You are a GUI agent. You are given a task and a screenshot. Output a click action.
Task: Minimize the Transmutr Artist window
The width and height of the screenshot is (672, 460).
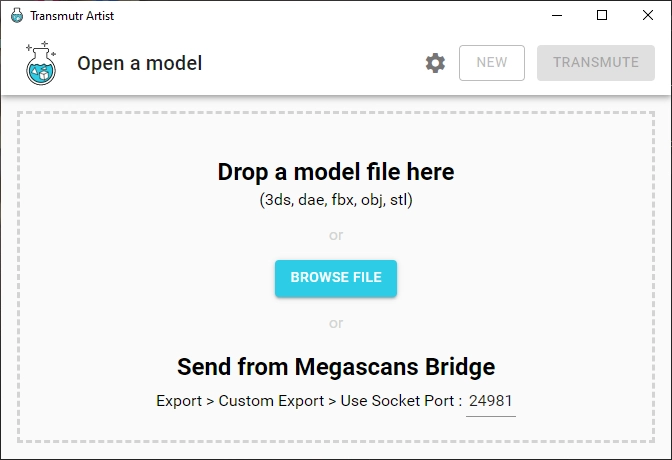coord(557,15)
